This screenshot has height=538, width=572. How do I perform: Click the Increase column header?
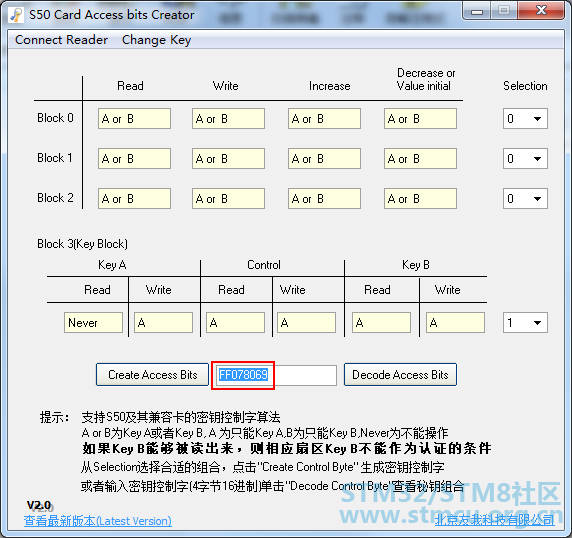pos(329,86)
